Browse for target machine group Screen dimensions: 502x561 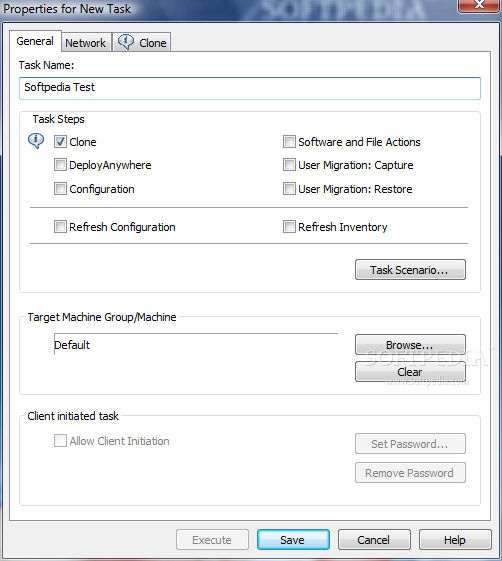pos(410,345)
